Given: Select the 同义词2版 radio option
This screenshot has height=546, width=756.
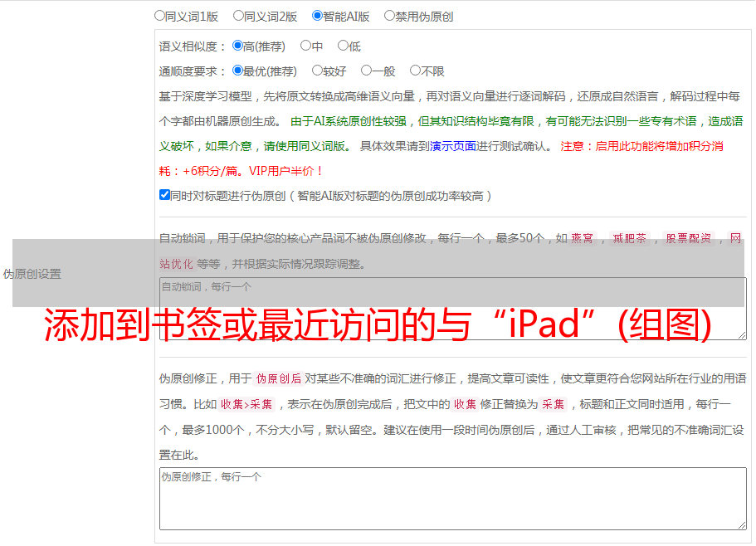Looking at the screenshot, I should click(x=238, y=16).
